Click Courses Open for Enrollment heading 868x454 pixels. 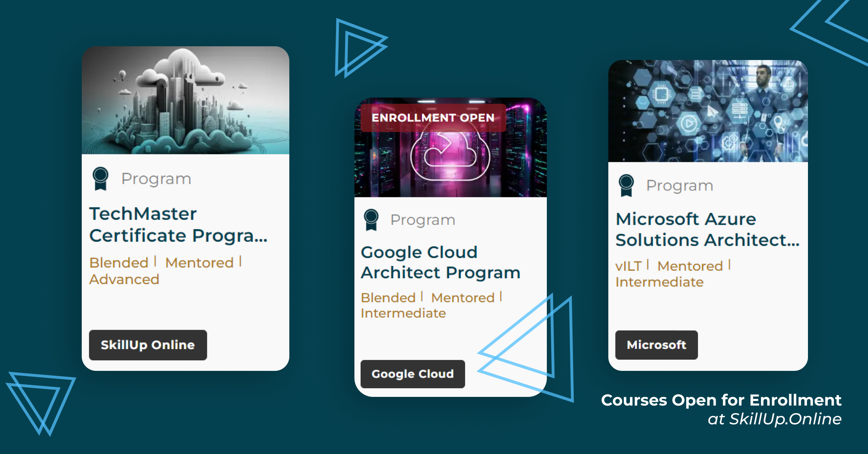721,400
